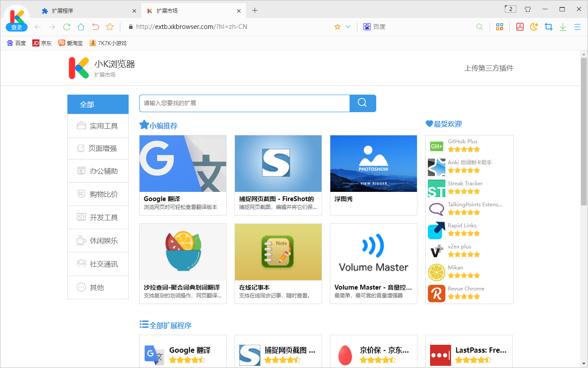The image size is (588, 368).
Task: Click the red PDF tool icon
Action: point(520,27)
